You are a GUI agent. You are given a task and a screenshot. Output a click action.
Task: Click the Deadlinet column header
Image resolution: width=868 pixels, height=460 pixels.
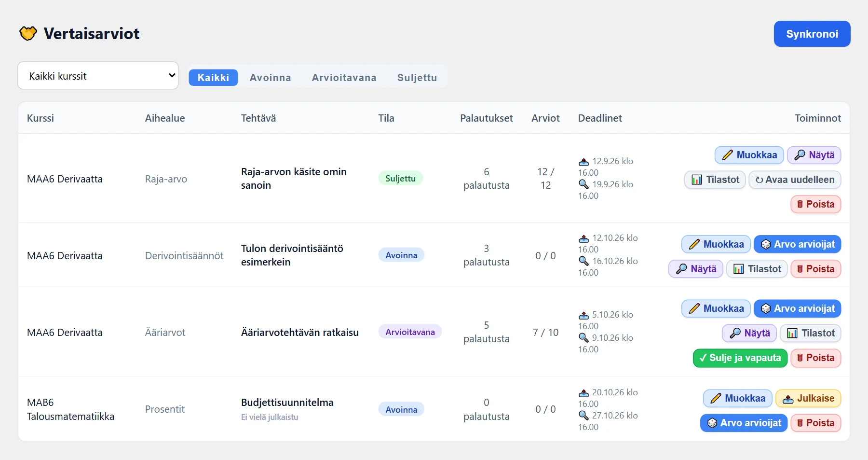point(600,118)
